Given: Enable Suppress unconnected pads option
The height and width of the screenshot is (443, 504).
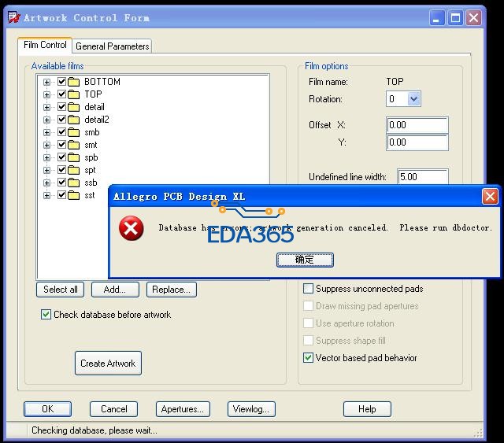Looking at the screenshot, I should (x=308, y=289).
